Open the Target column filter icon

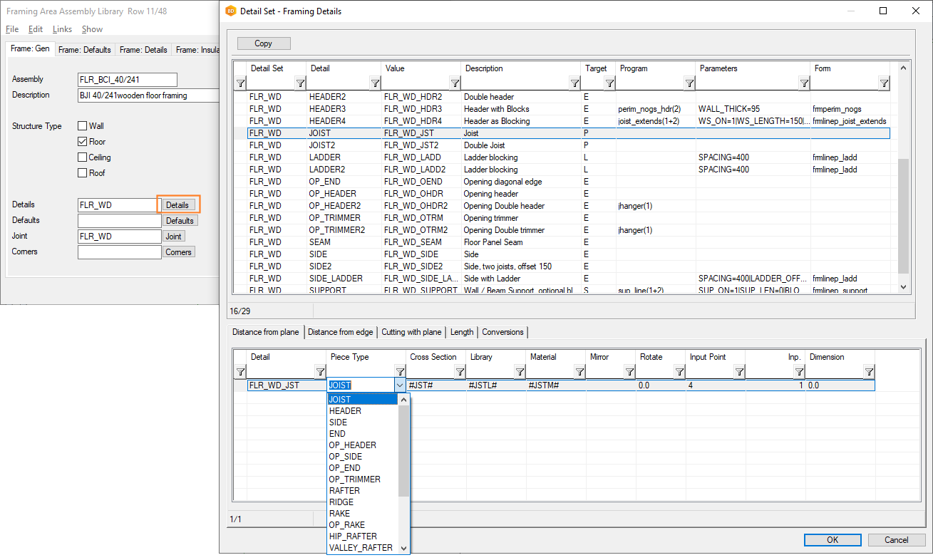click(609, 83)
